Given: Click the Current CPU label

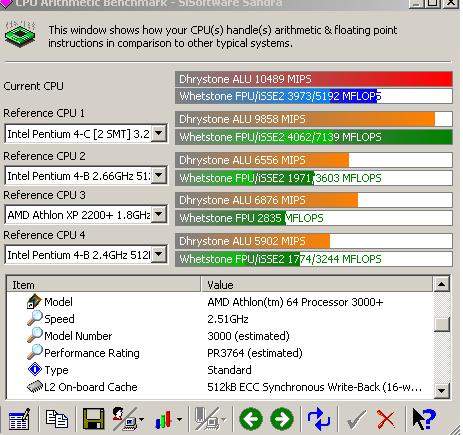Looking at the screenshot, I should coord(33,86).
